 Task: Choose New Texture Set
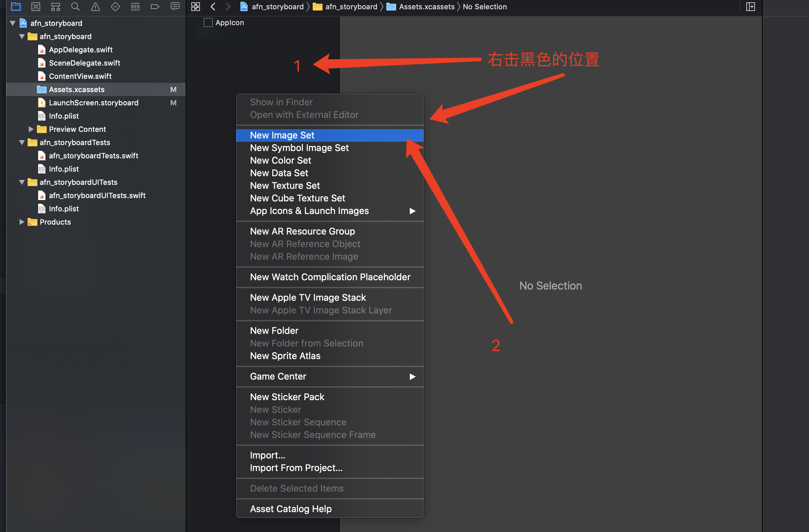(330, 186)
